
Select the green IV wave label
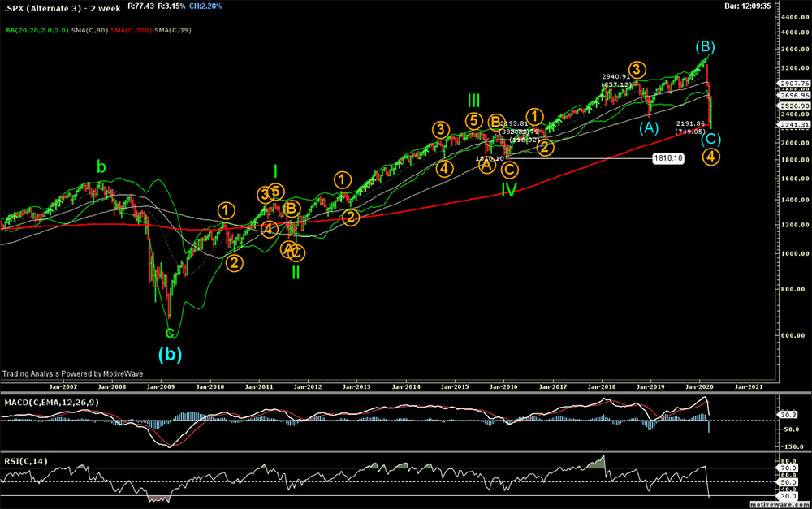(509, 189)
